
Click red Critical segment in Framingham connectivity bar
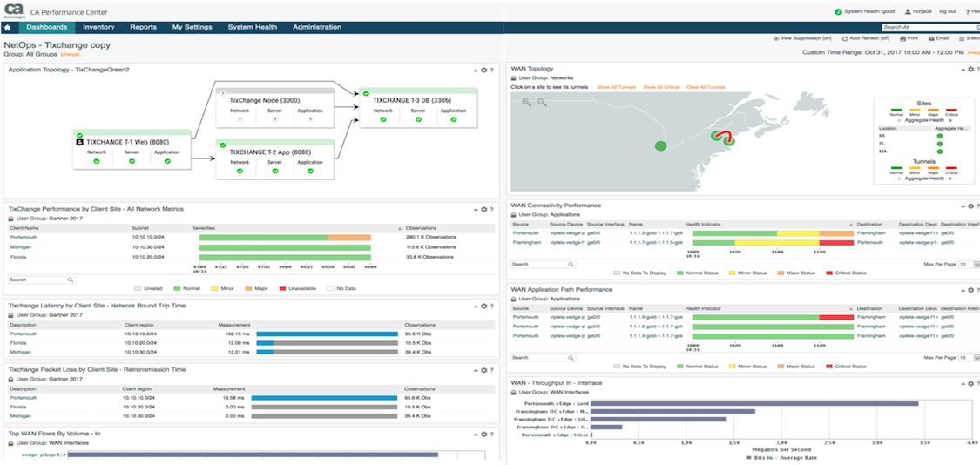pyautogui.click(x=836, y=242)
